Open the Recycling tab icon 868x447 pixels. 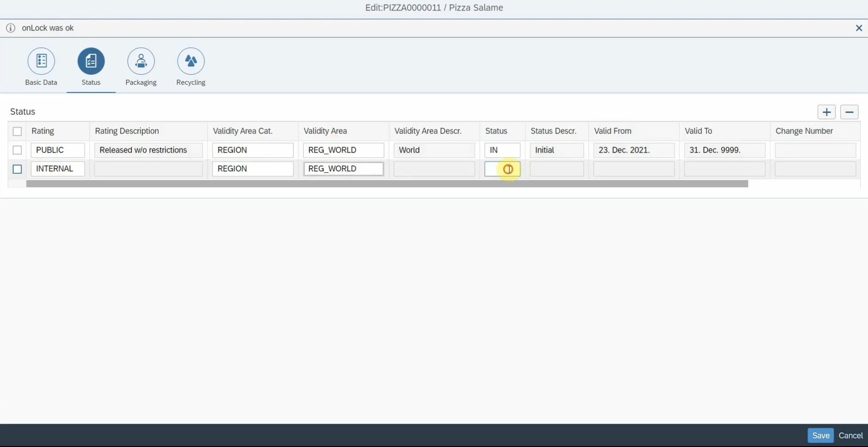[x=191, y=61]
